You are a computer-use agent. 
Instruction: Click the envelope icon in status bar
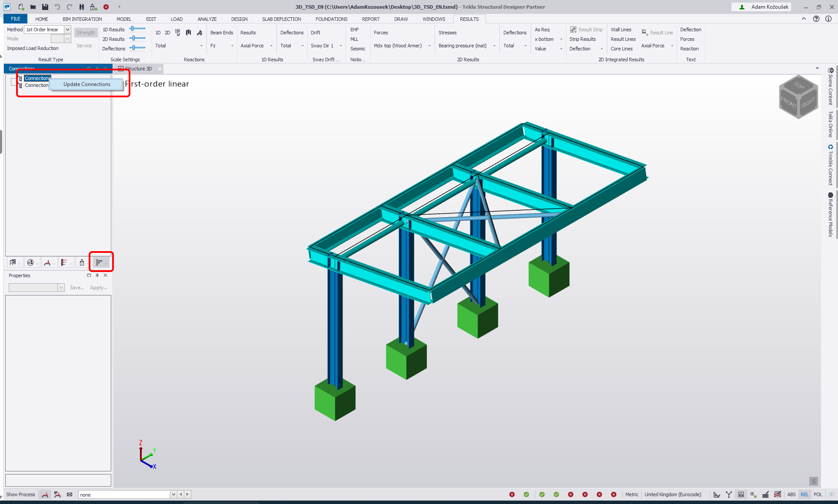click(70, 494)
